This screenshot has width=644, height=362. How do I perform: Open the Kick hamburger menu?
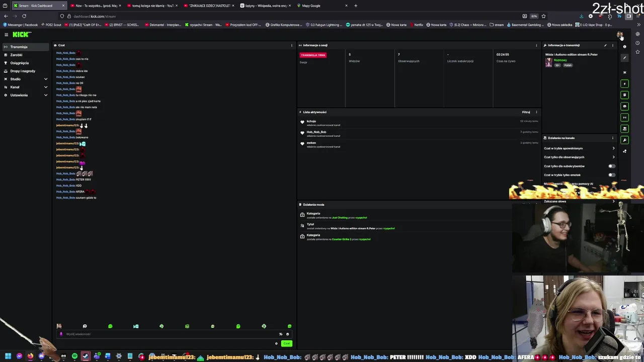[x=6, y=34]
